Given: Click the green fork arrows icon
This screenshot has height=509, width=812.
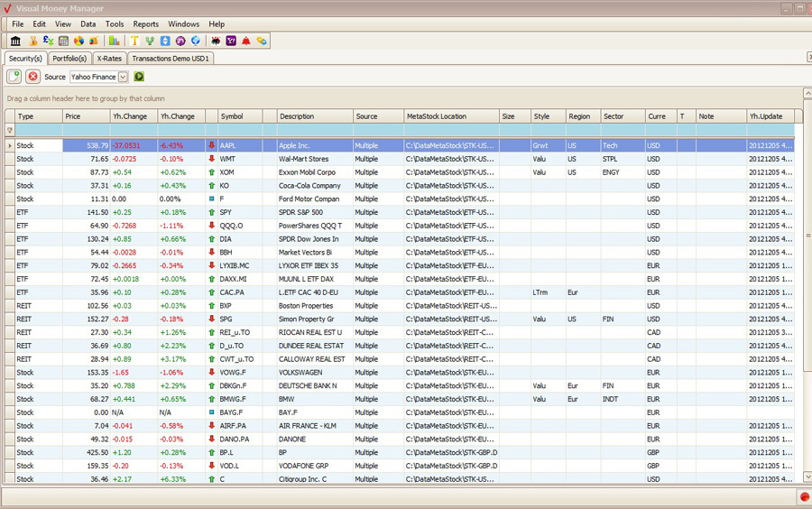Looking at the screenshot, I should coord(150,41).
